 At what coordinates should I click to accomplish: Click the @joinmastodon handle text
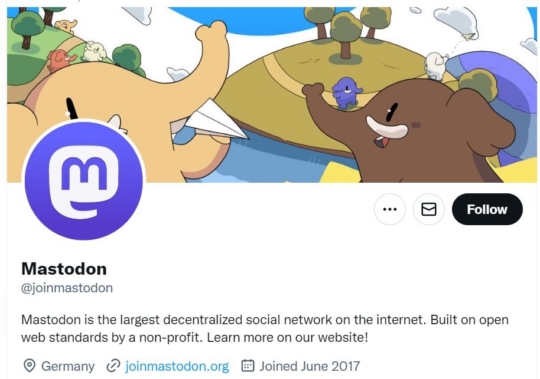point(67,288)
